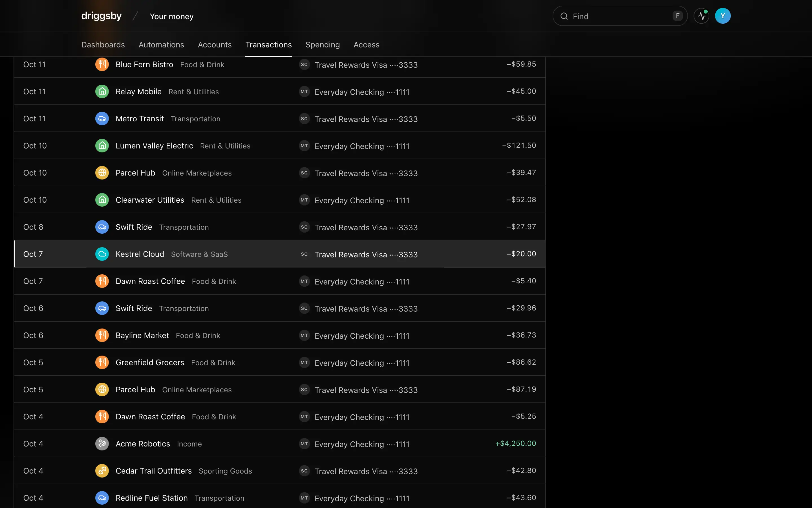Click the home icon beside Relay Mobile
Viewport: 812px width, 508px height.
[102, 91]
